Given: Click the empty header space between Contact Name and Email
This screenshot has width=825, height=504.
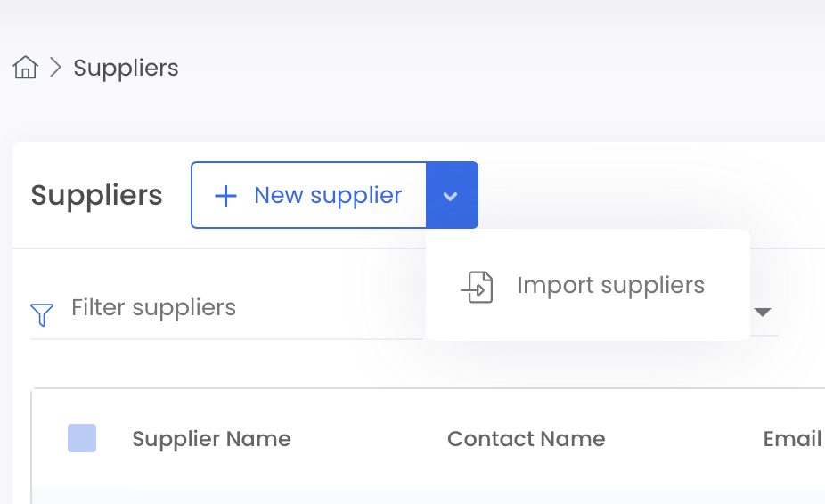Looking at the screenshot, I should pos(684,439).
